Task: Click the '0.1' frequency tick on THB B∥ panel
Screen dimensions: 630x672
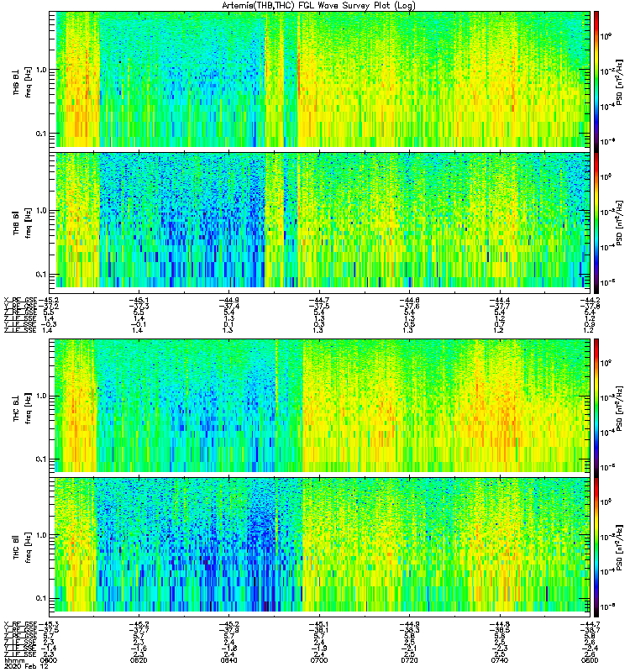Action: click(x=40, y=275)
